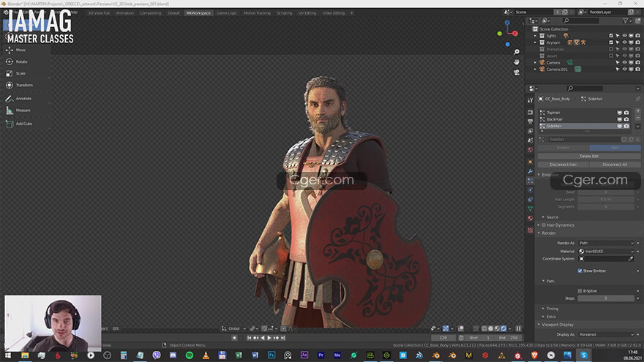This screenshot has height=362, width=644.
Task: Select the Transform tool
Action: click(26, 86)
